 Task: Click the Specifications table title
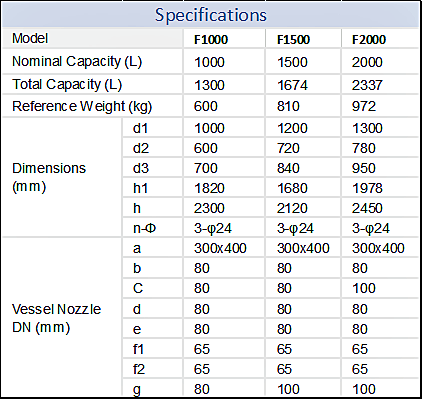[x=211, y=15]
